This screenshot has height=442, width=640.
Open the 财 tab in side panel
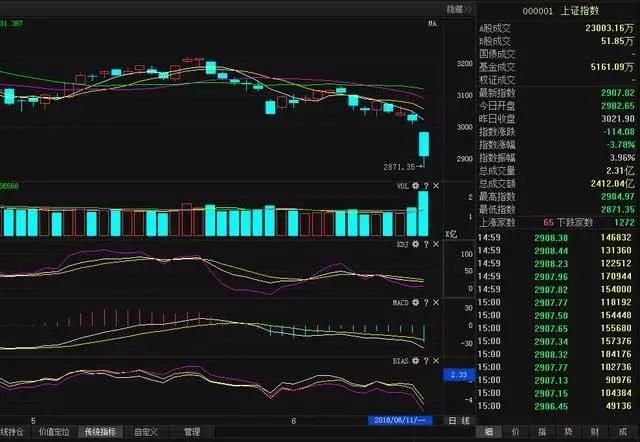pyautogui.click(x=595, y=432)
